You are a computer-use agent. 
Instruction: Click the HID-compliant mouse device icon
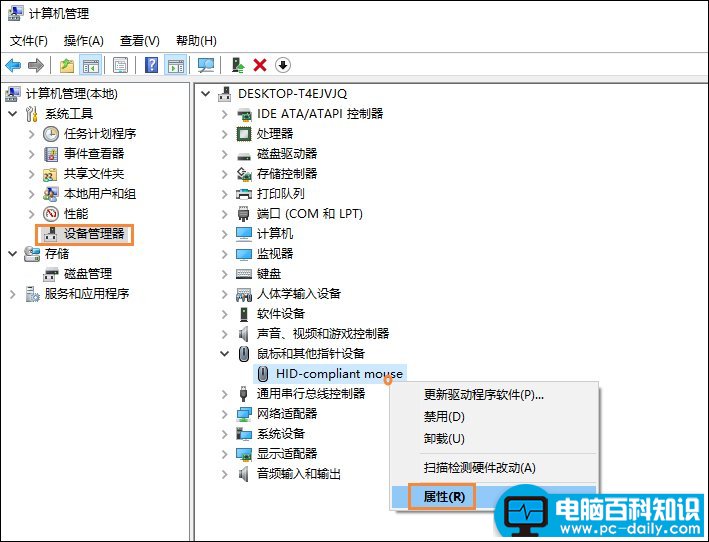click(x=263, y=374)
